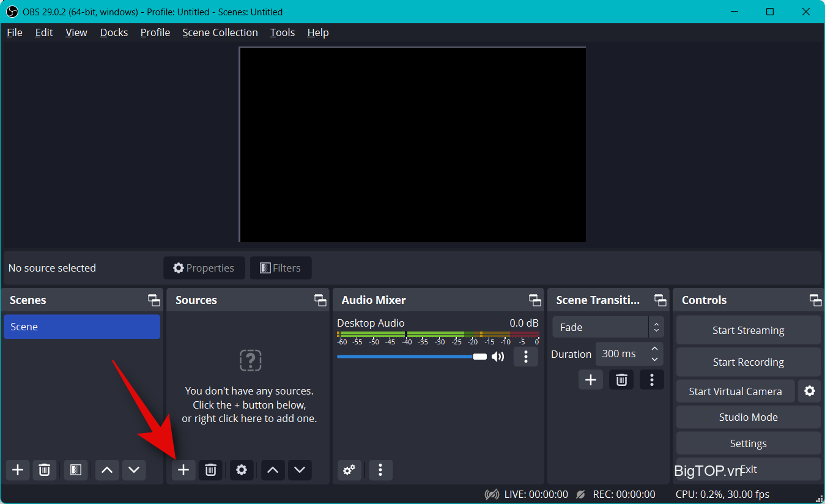Open the View menu
Screen dimensions: 825x504
pyautogui.click(x=76, y=32)
